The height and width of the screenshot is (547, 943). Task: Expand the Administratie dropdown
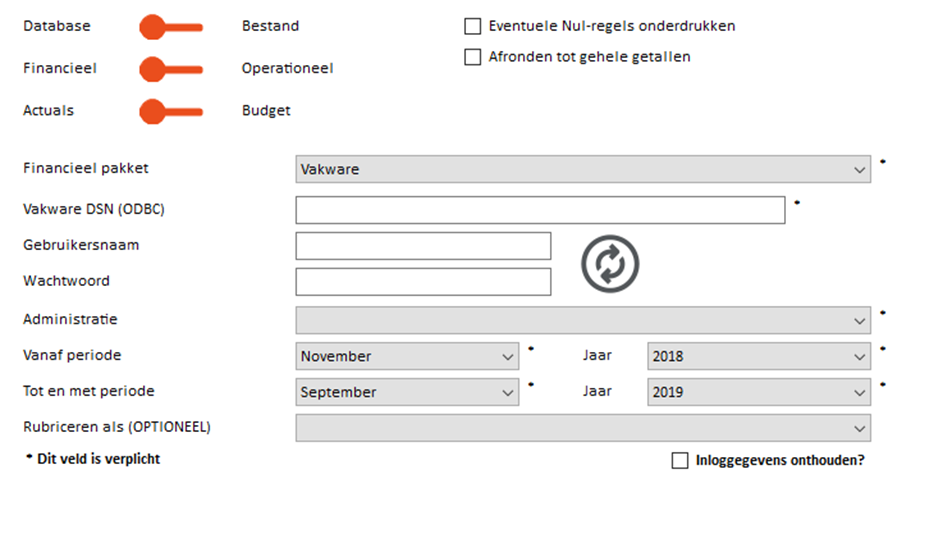(x=583, y=320)
